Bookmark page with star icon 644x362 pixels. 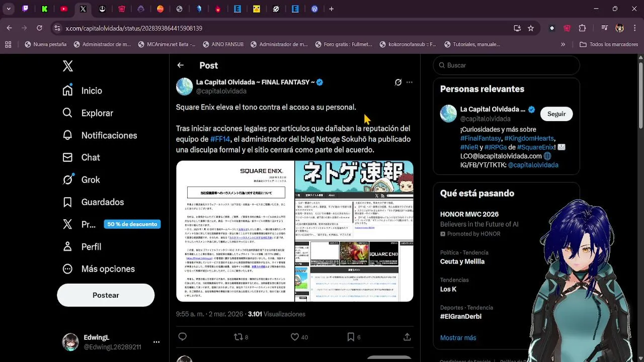(x=531, y=28)
